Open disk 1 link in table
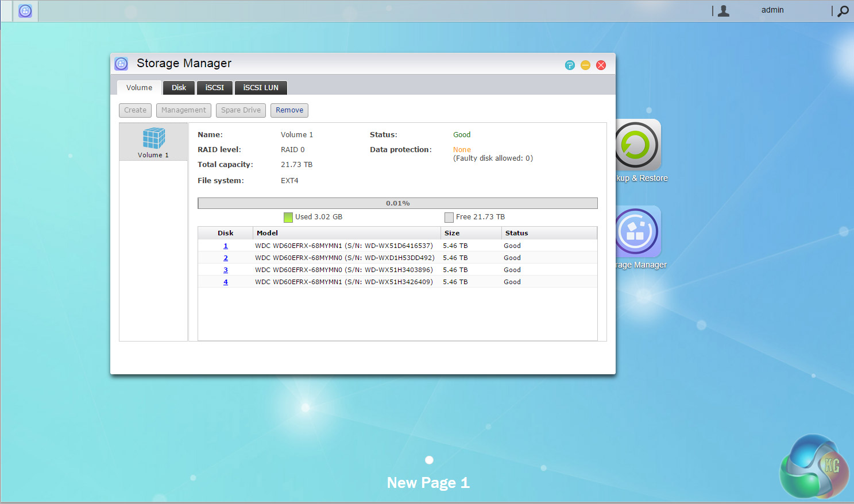Image resolution: width=854 pixels, height=504 pixels. point(226,246)
